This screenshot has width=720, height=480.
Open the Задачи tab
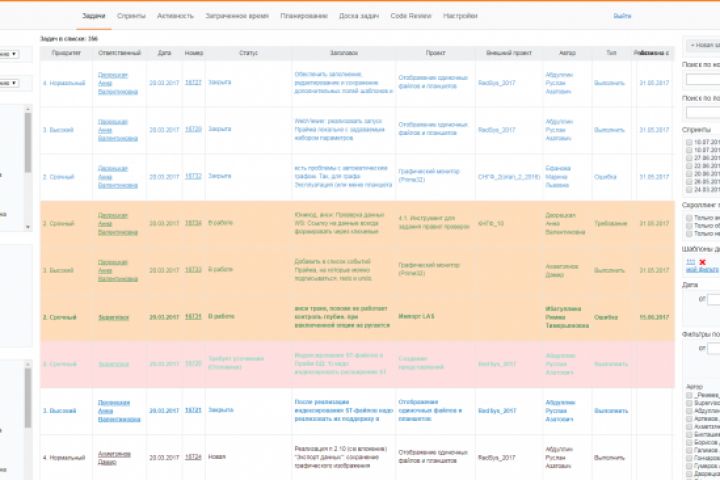pyautogui.click(x=94, y=16)
